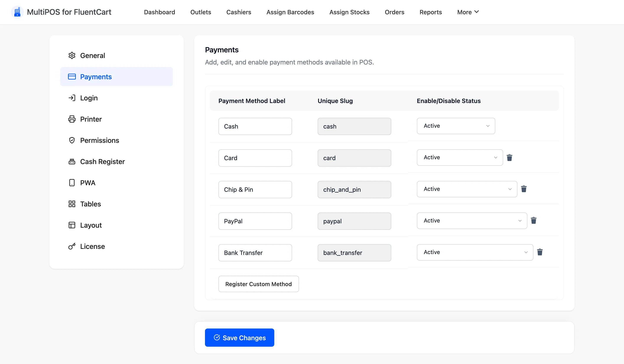This screenshot has width=624, height=364.
Task: Click the cash slug field
Action: click(354, 126)
